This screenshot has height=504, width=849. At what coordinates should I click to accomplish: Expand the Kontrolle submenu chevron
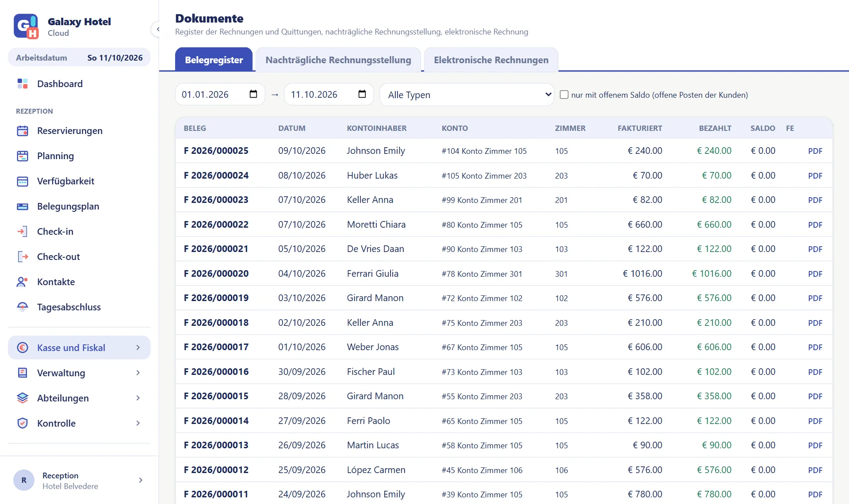pos(138,424)
